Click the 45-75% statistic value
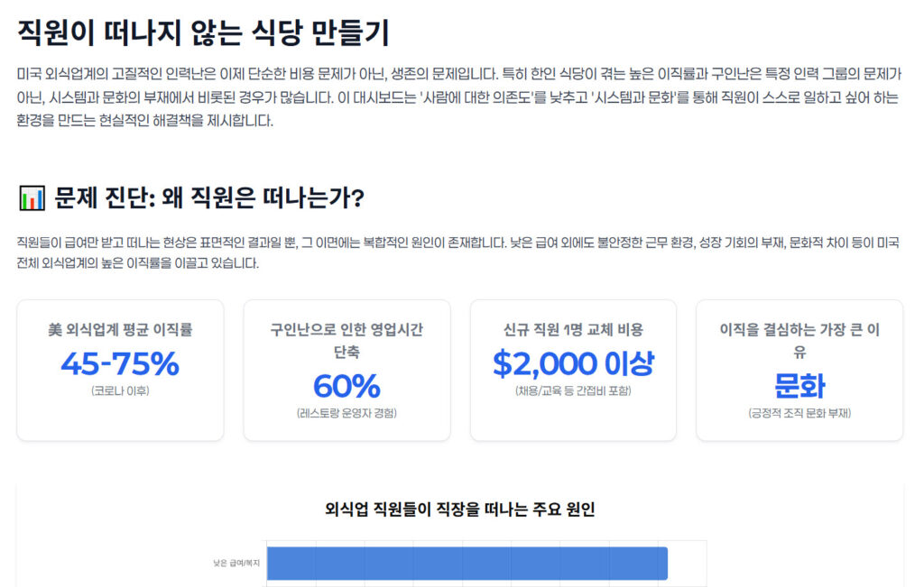The width and height of the screenshot is (924, 587). [x=120, y=363]
